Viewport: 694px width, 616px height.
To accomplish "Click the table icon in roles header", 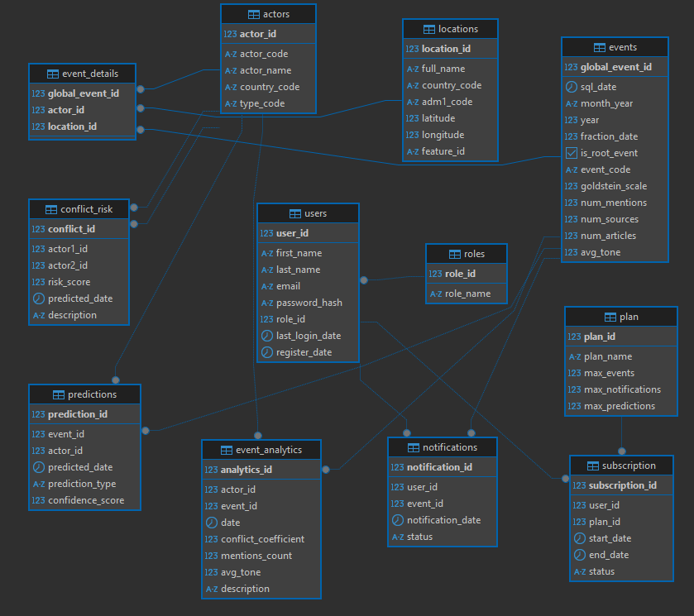I will 454,255.
